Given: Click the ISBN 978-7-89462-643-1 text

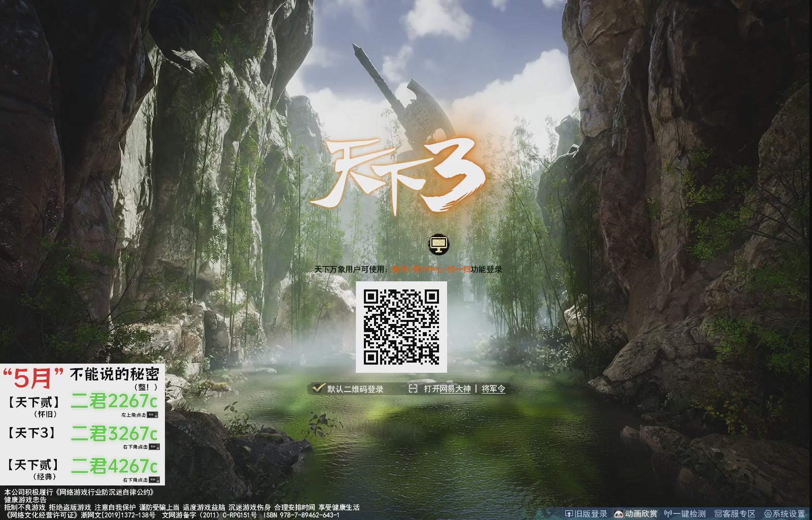Looking at the screenshot, I should [301, 514].
